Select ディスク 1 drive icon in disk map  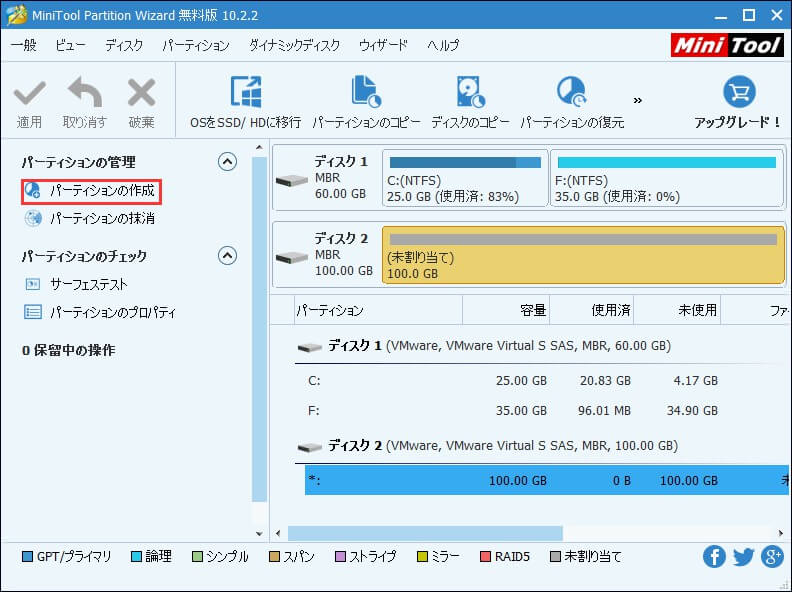pyautogui.click(x=292, y=179)
